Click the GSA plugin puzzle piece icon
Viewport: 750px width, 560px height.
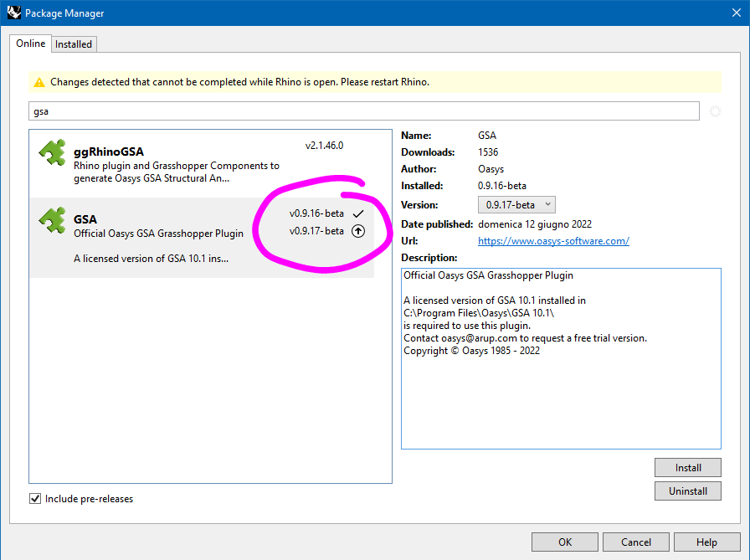[52, 220]
